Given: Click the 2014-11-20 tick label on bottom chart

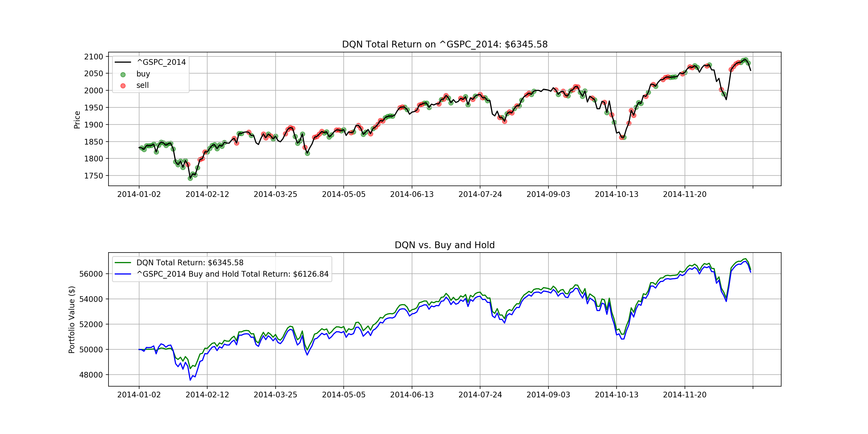Looking at the screenshot, I should [684, 395].
